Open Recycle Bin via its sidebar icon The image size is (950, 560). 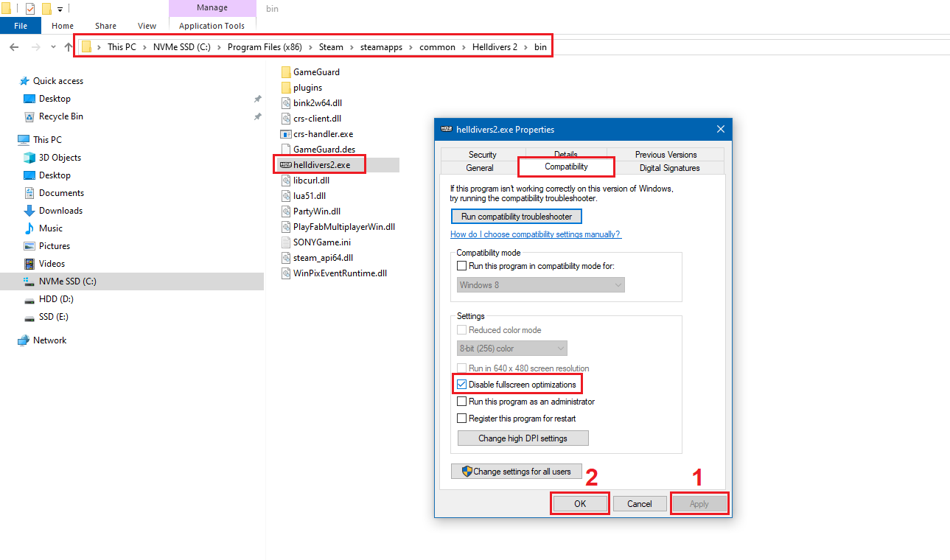click(x=29, y=116)
